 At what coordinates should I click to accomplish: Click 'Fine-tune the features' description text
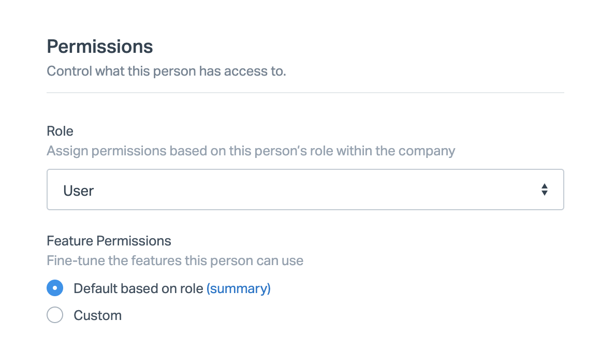point(174,260)
